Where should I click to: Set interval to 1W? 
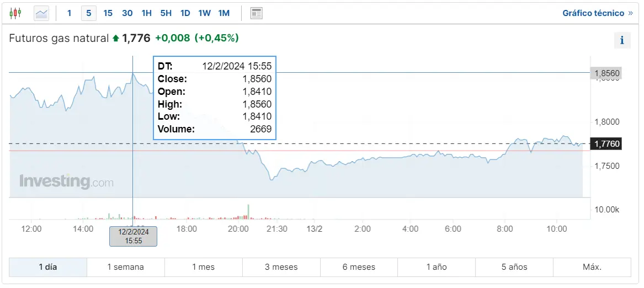(x=204, y=13)
